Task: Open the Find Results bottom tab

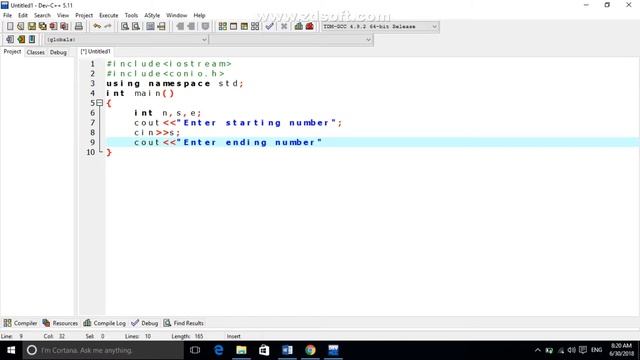Action: pos(184,323)
